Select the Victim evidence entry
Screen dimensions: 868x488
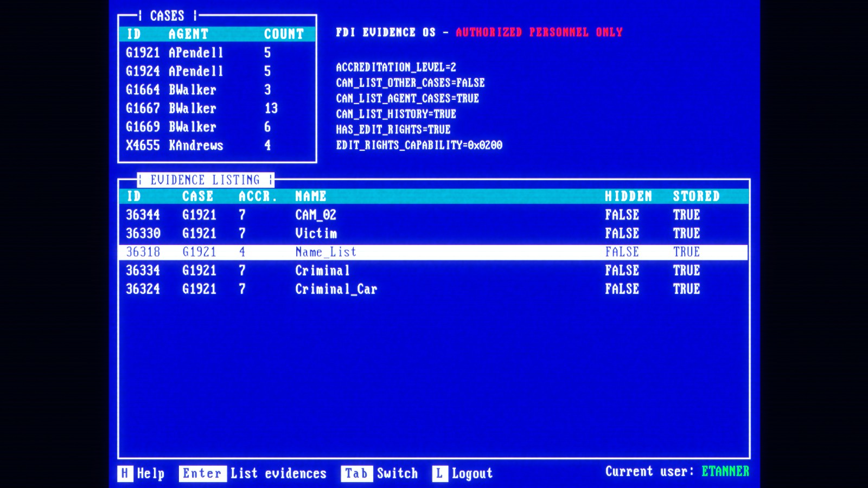tap(315, 233)
